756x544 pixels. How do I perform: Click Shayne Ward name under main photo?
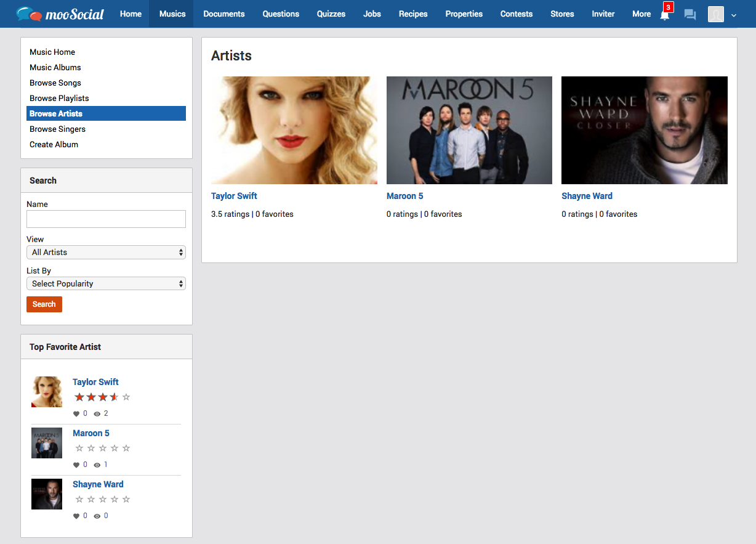(587, 196)
